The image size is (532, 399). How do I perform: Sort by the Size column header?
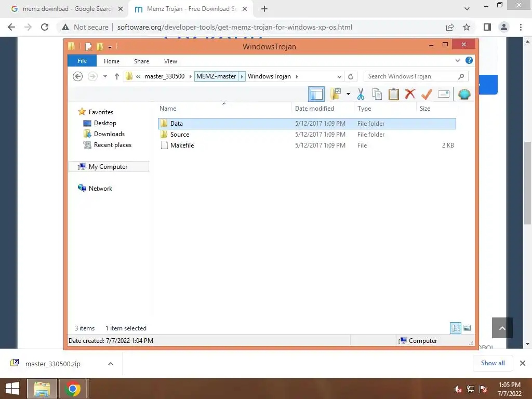(x=437, y=109)
